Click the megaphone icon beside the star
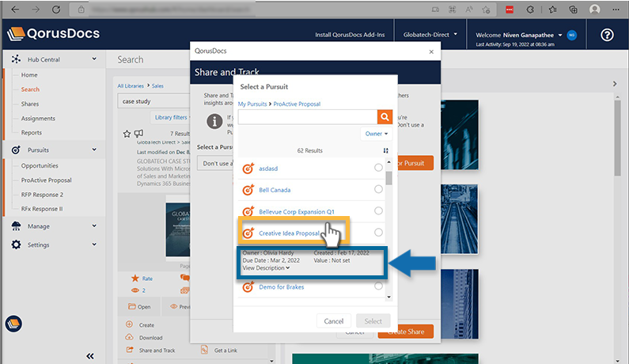This screenshot has height=364, width=629. (138, 133)
